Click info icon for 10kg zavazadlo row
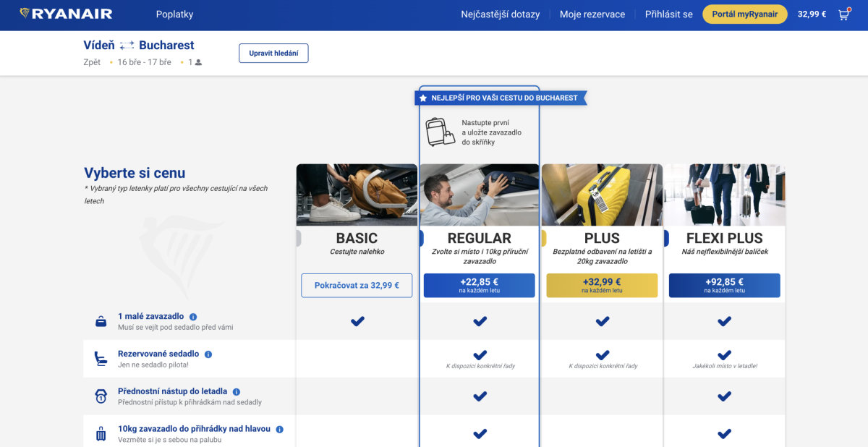 280,430
